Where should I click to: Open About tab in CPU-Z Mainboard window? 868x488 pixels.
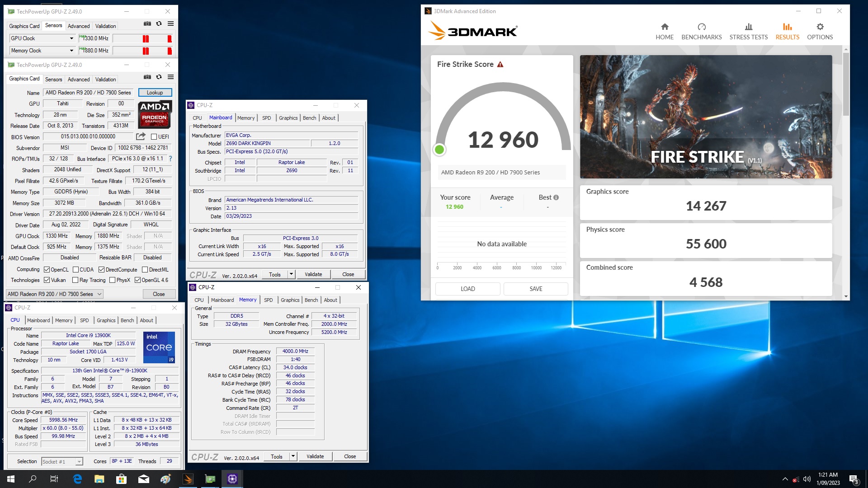coord(329,118)
